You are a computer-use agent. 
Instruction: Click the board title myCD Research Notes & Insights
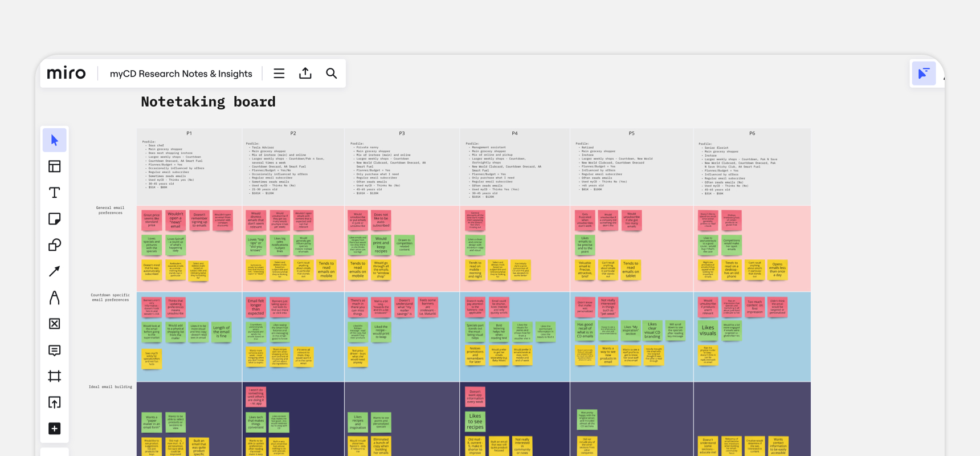click(x=181, y=74)
